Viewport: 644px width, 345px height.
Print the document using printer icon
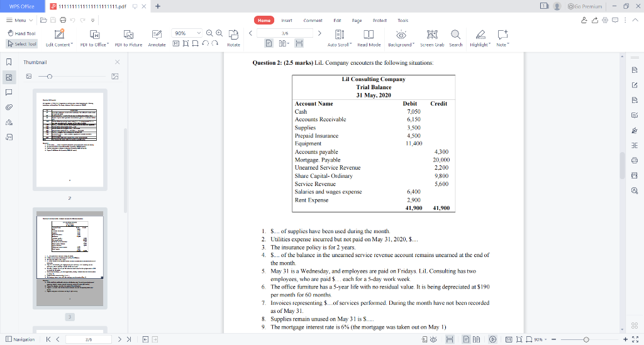[63, 20]
